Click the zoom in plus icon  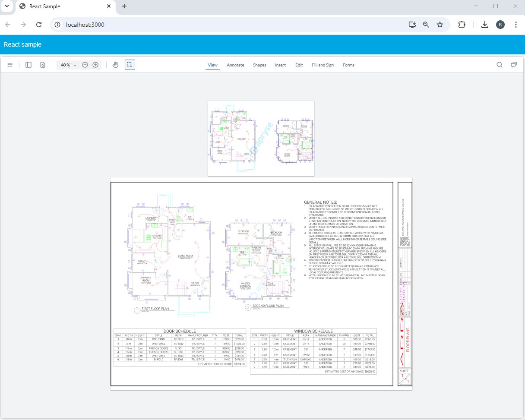point(95,65)
